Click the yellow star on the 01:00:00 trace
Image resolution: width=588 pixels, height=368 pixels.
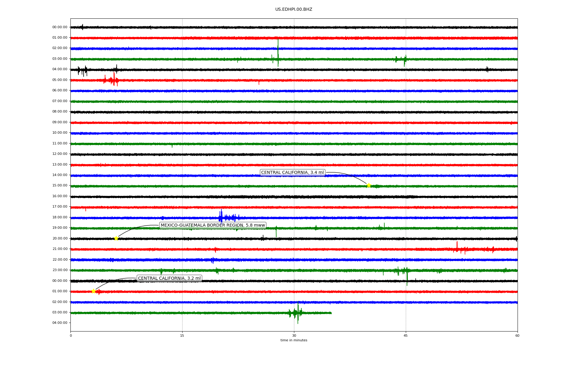(94, 291)
